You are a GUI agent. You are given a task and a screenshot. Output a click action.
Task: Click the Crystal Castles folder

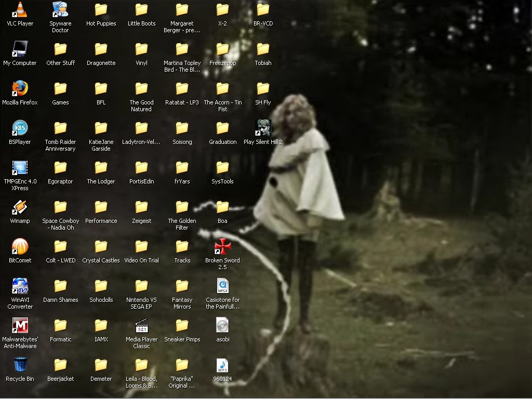pos(101,247)
